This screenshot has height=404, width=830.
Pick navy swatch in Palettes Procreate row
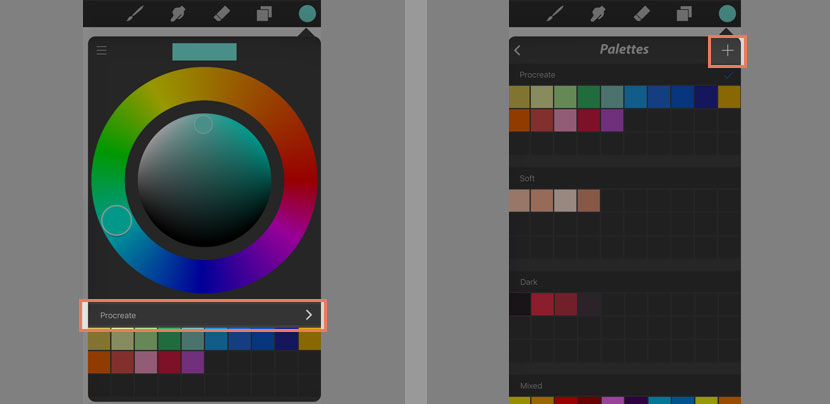[x=706, y=97]
